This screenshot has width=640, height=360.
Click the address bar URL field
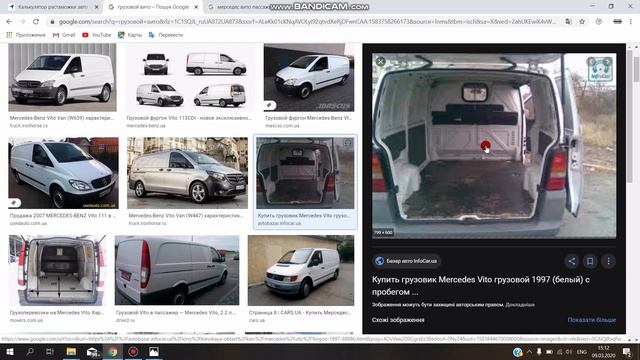[306, 22]
